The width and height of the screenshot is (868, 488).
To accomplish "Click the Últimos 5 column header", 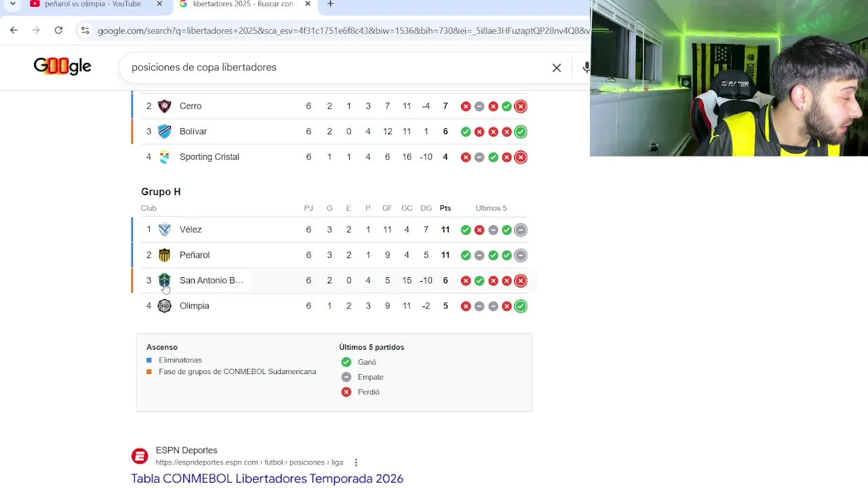I will click(x=491, y=208).
